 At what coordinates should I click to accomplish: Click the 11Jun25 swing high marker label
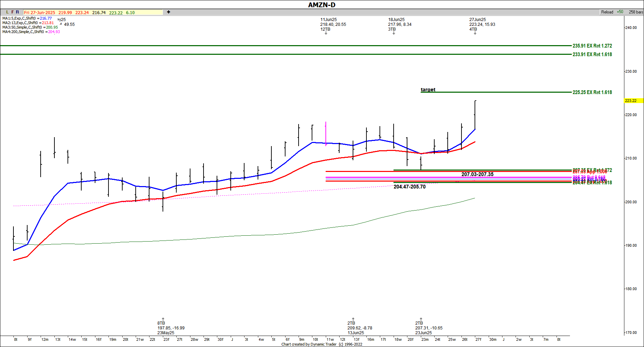[x=329, y=20]
